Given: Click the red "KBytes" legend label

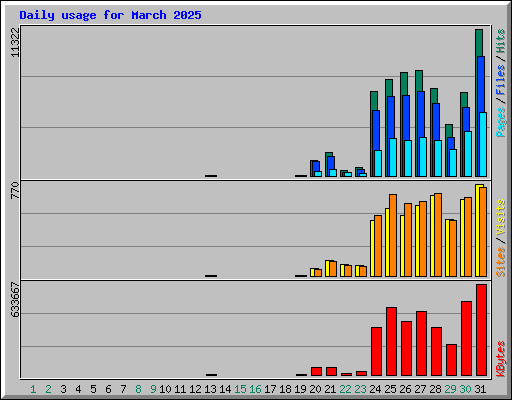Looking at the screenshot, I should (x=501, y=359).
